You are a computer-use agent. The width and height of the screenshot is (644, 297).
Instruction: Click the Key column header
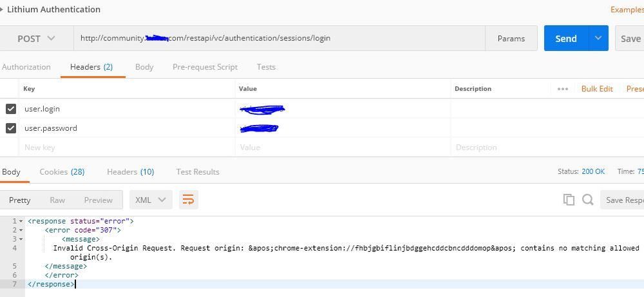[x=29, y=89]
